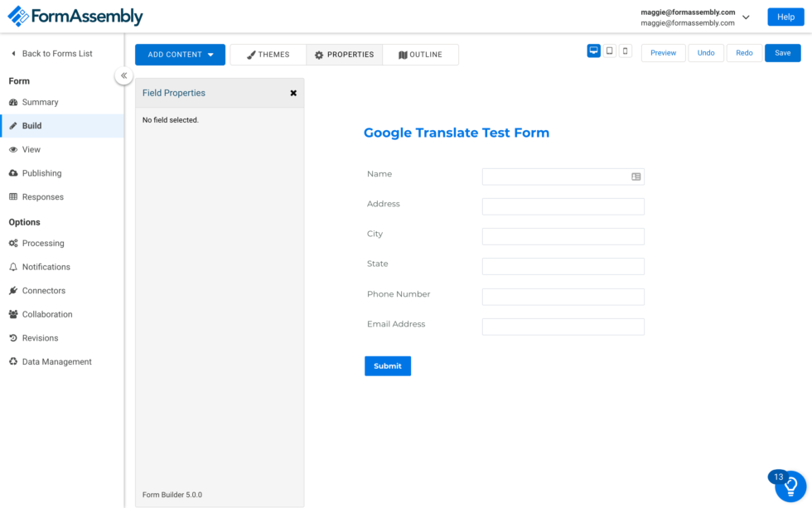The height and width of the screenshot is (508, 812).
Task: Open Processing under Options
Action: click(x=41, y=243)
